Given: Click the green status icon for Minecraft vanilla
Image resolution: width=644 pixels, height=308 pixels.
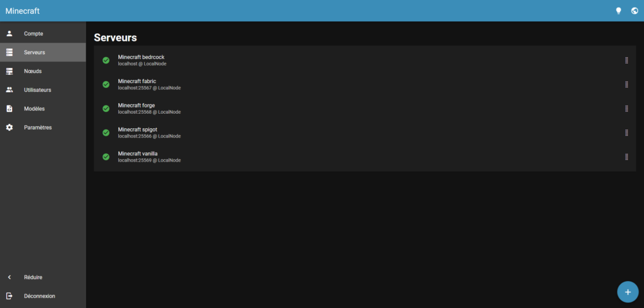Looking at the screenshot, I should (106, 157).
